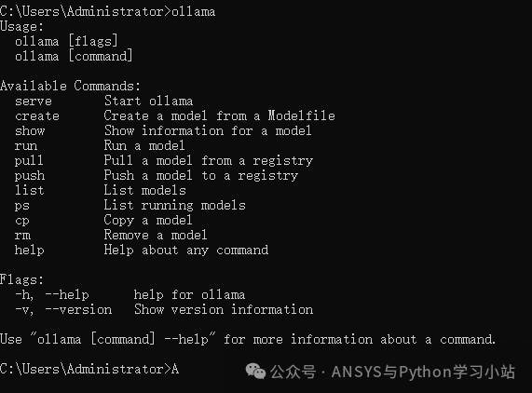
Task: Click the 'show' command name
Action: click(x=30, y=131)
